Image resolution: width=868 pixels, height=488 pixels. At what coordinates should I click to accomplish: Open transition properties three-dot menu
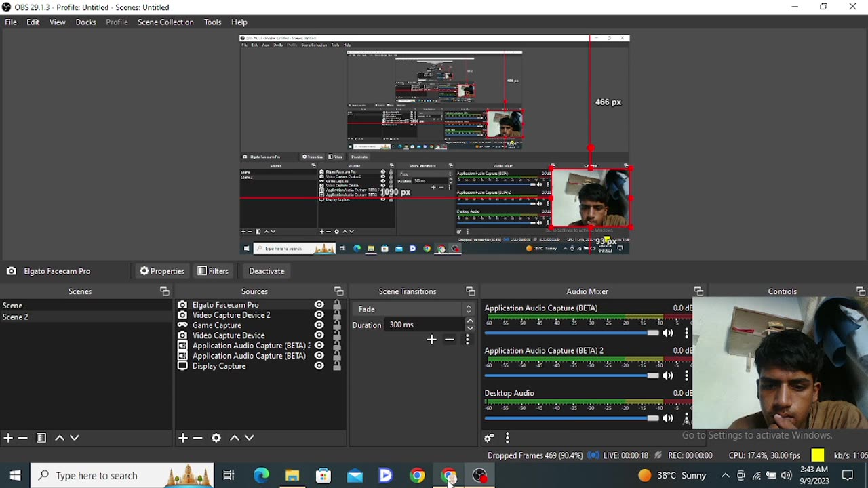tap(467, 340)
